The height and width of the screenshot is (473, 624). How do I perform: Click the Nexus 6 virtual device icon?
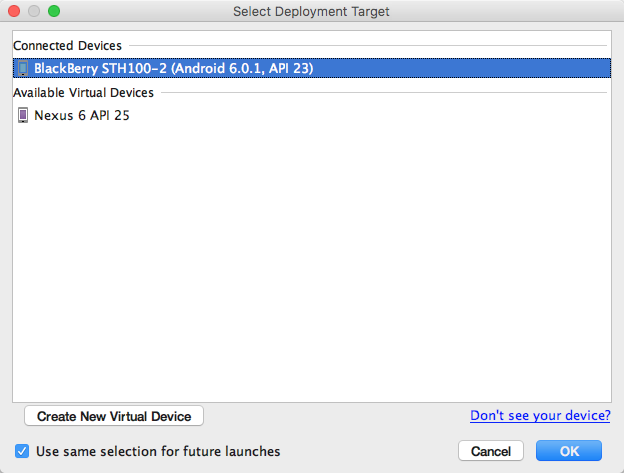pos(23,115)
